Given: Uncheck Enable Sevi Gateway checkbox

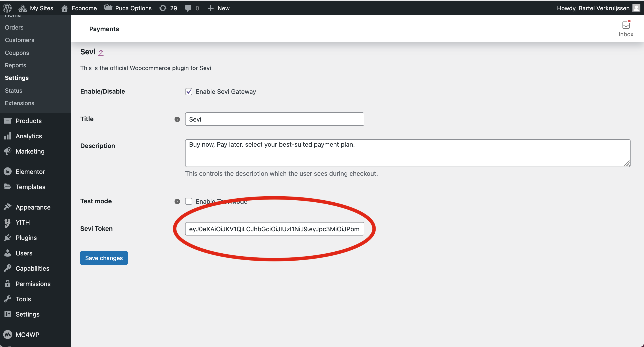Looking at the screenshot, I should point(188,91).
